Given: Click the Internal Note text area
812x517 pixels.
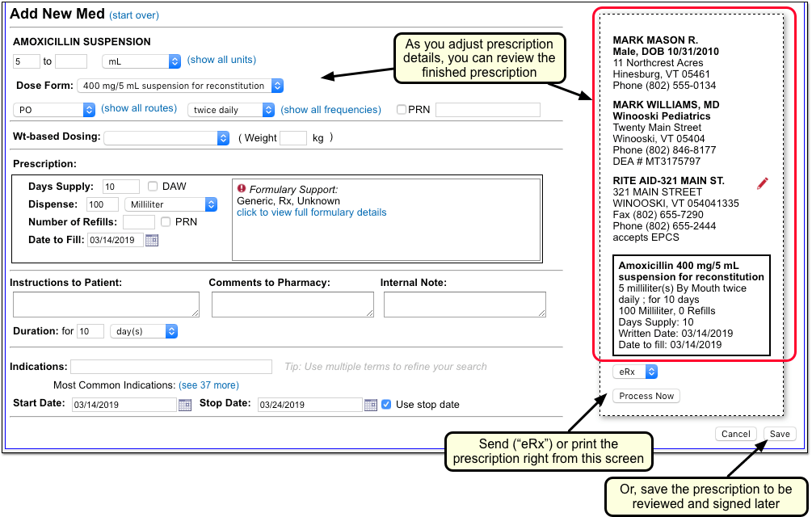Looking at the screenshot, I should 465,305.
